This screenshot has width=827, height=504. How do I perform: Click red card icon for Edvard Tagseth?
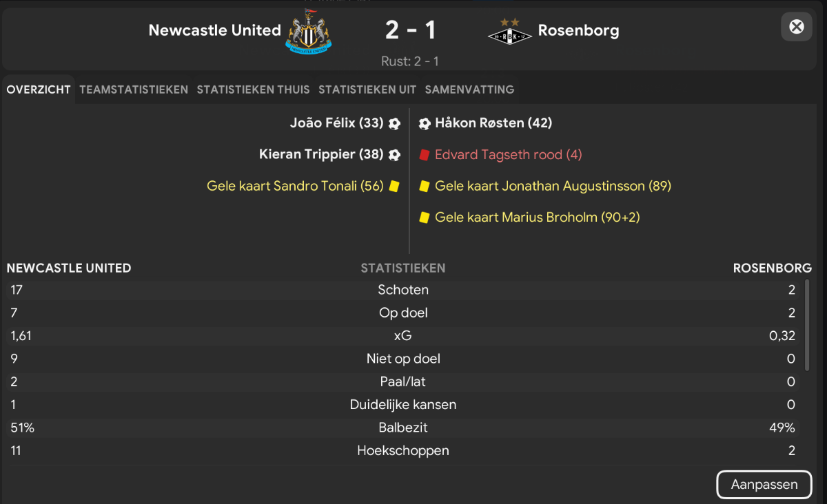[425, 155]
